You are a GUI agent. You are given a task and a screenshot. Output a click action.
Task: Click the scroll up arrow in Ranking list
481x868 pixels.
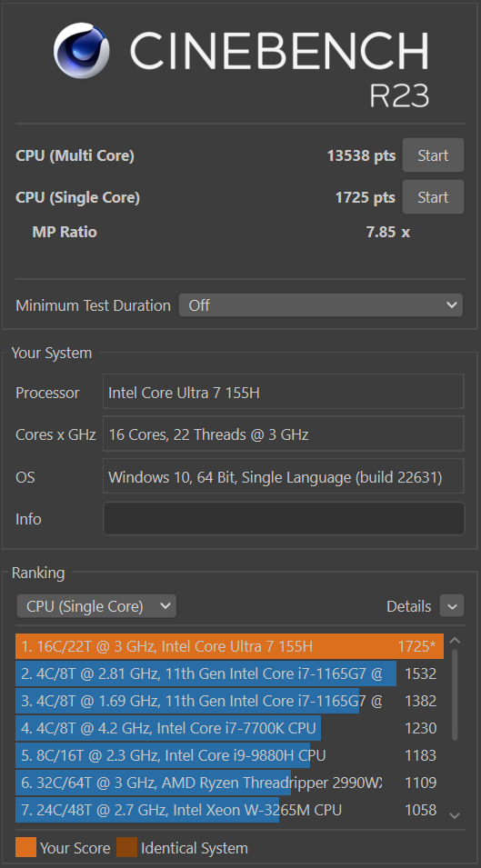tap(455, 641)
